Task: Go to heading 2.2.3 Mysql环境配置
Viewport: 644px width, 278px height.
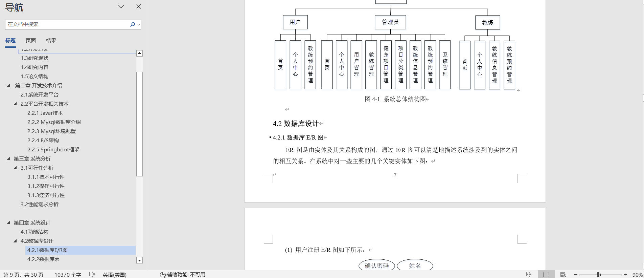Action: (x=51, y=131)
